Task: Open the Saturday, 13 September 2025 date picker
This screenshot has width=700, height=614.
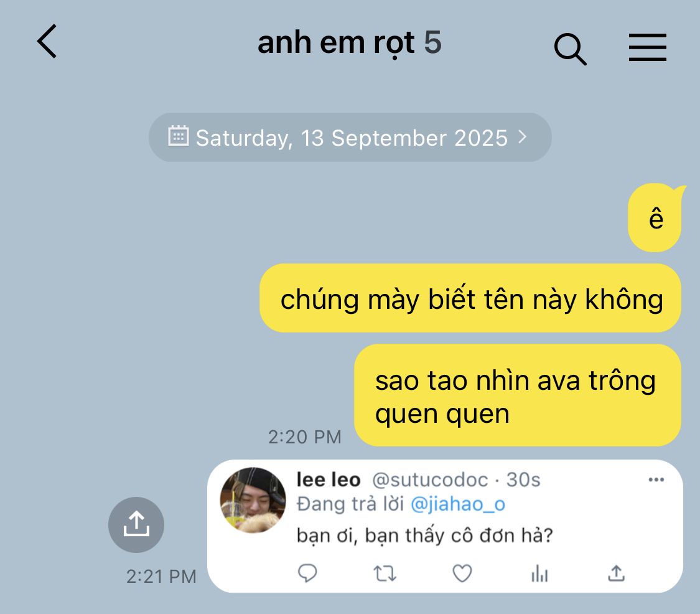Action: [x=350, y=137]
